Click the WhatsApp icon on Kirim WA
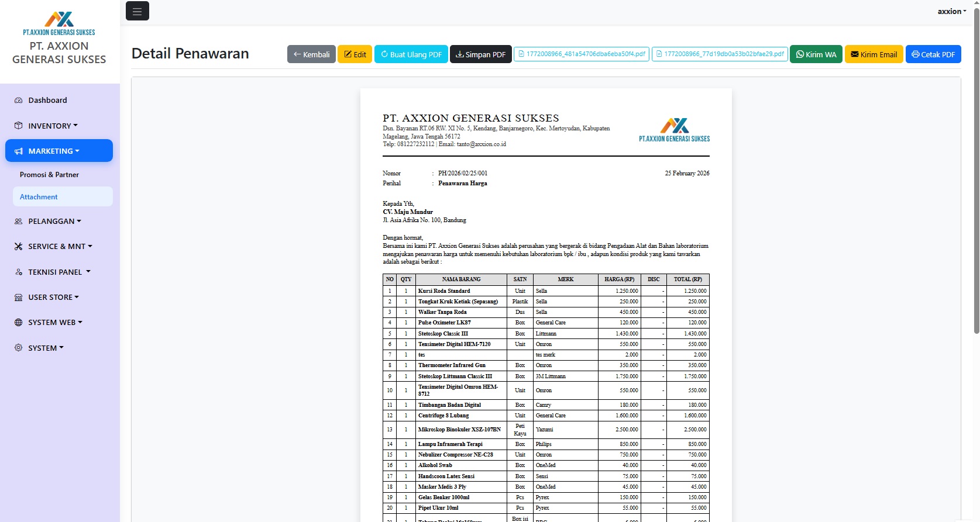The width and height of the screenshot is (980, 522). click(800, 54)
